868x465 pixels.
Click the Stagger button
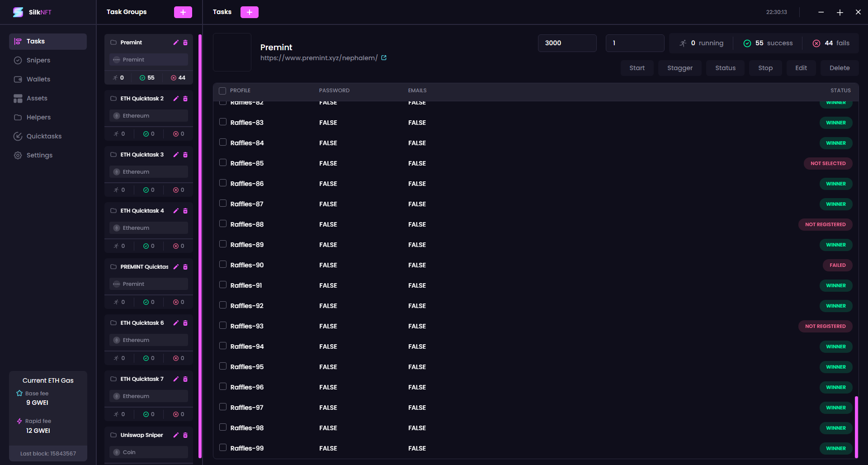click(680, 68)
